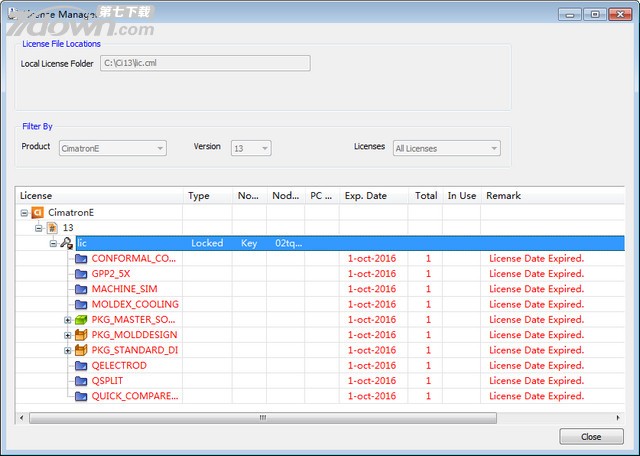The image size is (640, 456).
Task: Click the PKG_MOLDDESIGN package icon
Action: [x=81, y=335]
